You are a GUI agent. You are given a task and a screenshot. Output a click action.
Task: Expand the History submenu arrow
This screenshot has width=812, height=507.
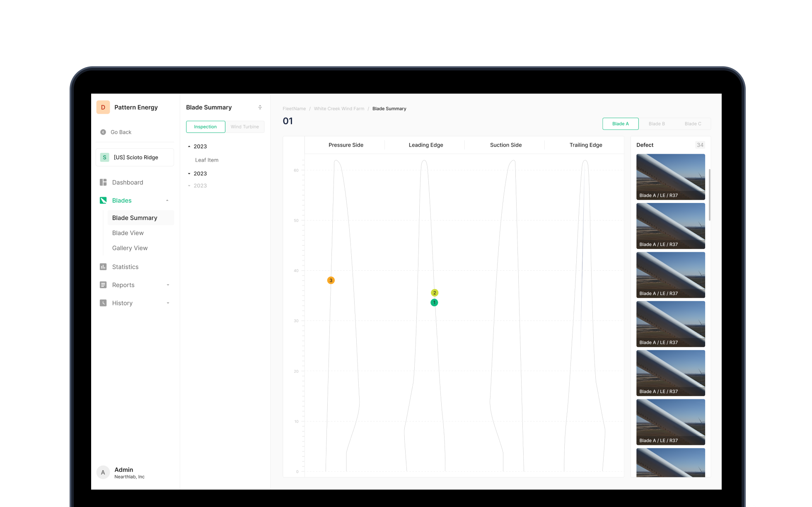[168, 303]
